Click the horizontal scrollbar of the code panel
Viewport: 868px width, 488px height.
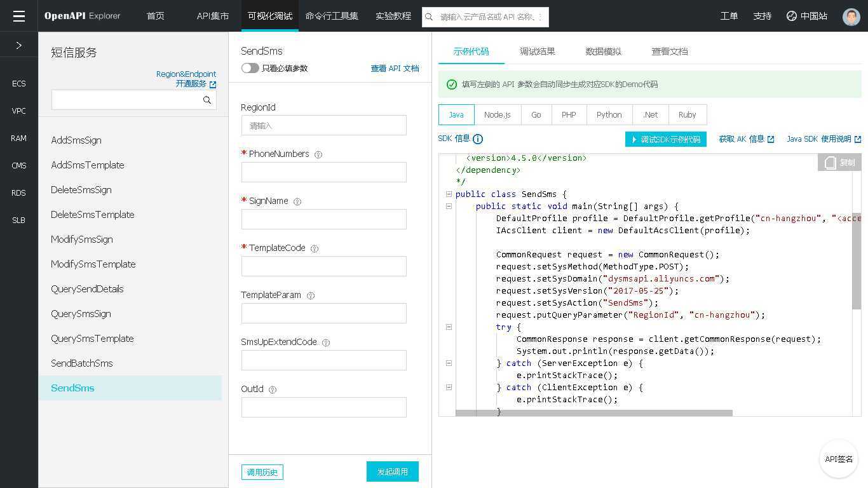[x=594, y=413]
